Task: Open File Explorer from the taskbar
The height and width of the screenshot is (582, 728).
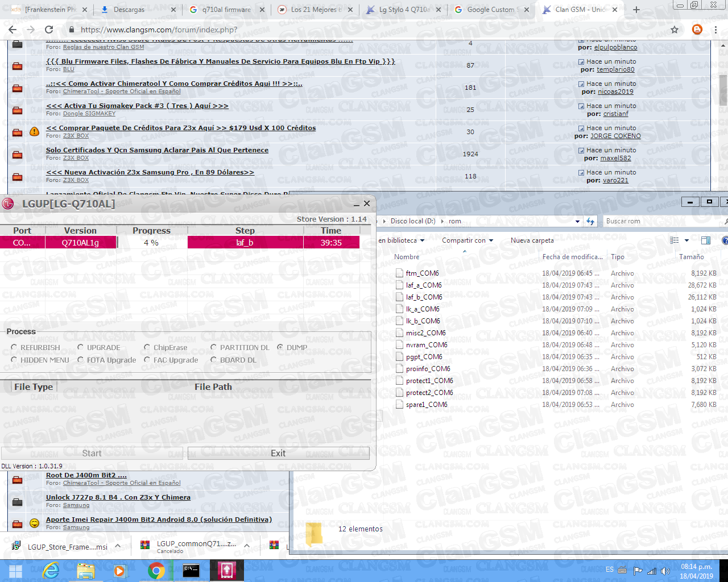Action: [x=86, y=571]
